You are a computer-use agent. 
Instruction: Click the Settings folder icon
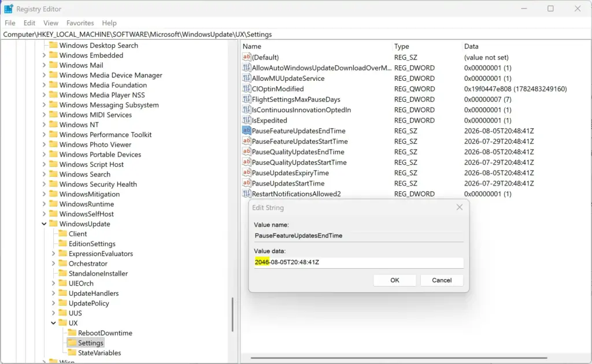(x=72, y=343)
